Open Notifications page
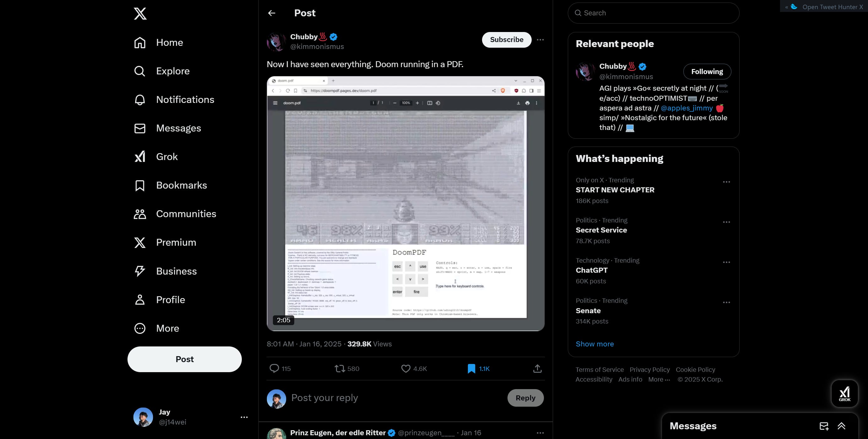Viewport: 868px width, 439px height. 174,100
